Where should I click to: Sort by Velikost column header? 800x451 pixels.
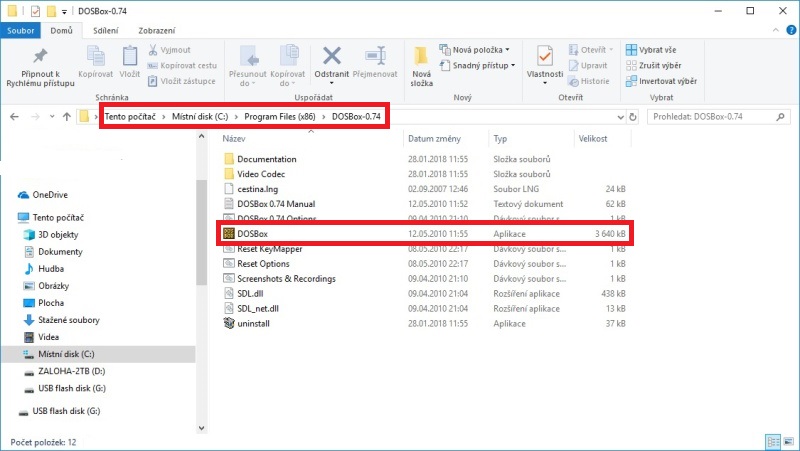(593, 139)
